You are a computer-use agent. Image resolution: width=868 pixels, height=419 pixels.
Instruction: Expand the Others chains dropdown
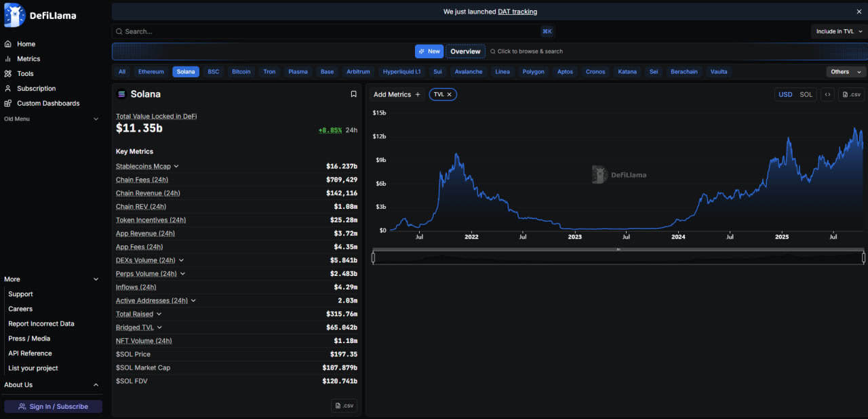click(x=846, y=72)
